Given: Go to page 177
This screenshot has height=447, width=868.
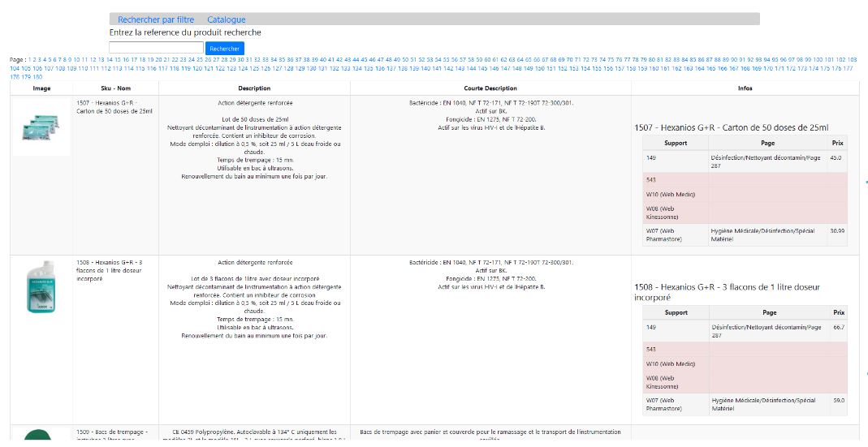Looking at the screenshot, I should [848, 69].
